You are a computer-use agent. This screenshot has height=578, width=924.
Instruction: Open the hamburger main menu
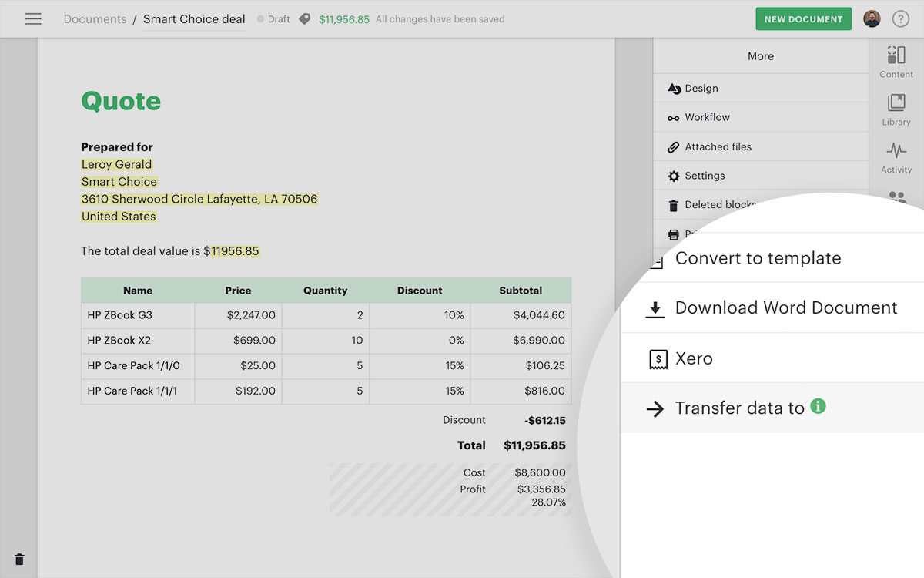click(33, 19)
